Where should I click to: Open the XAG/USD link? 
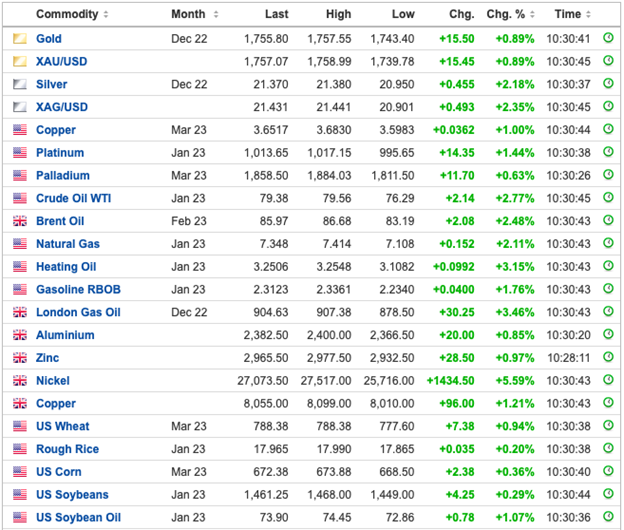point(62,107)
